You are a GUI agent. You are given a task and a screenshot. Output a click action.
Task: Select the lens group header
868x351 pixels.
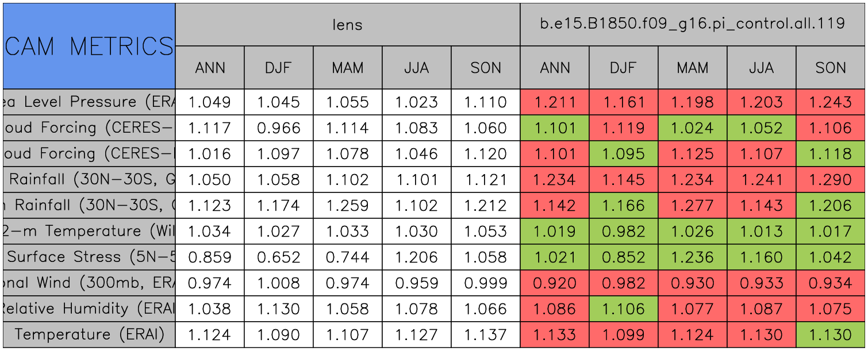tap(347, 25)
